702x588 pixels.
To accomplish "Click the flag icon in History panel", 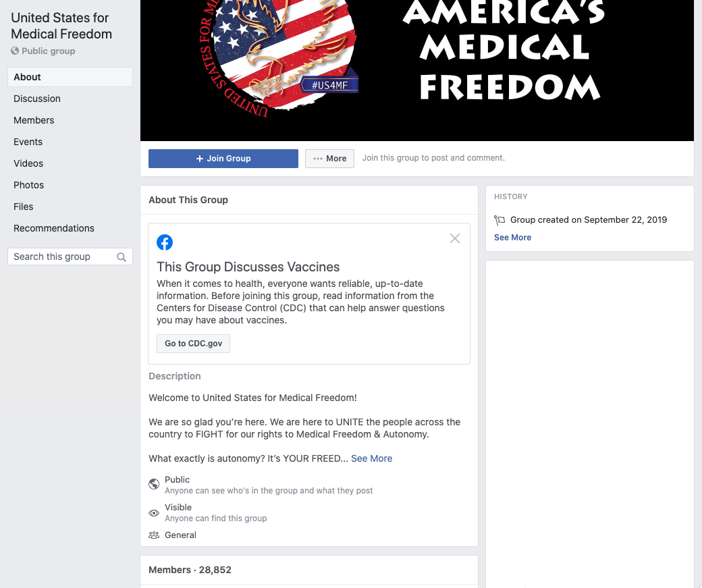I will pos(500,220).
